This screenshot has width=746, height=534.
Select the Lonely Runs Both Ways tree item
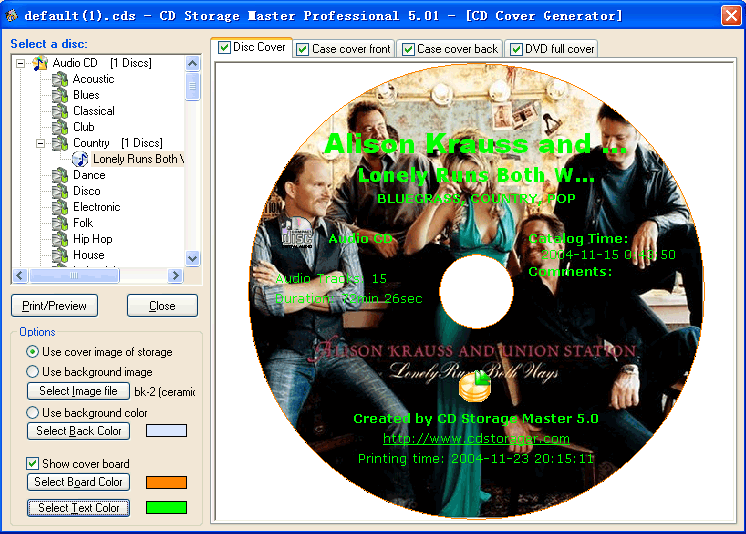138,159
